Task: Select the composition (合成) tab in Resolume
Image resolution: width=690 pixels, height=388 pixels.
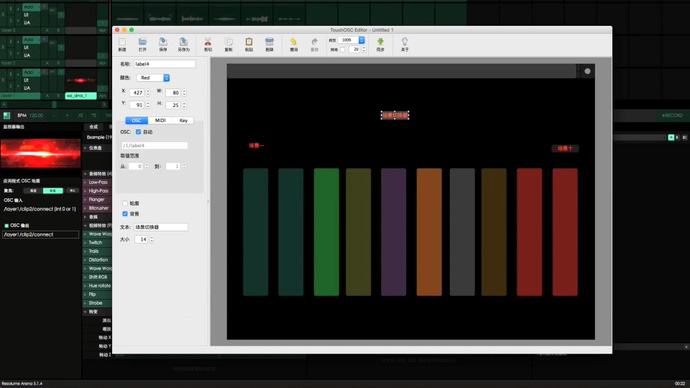Action: 93,127
